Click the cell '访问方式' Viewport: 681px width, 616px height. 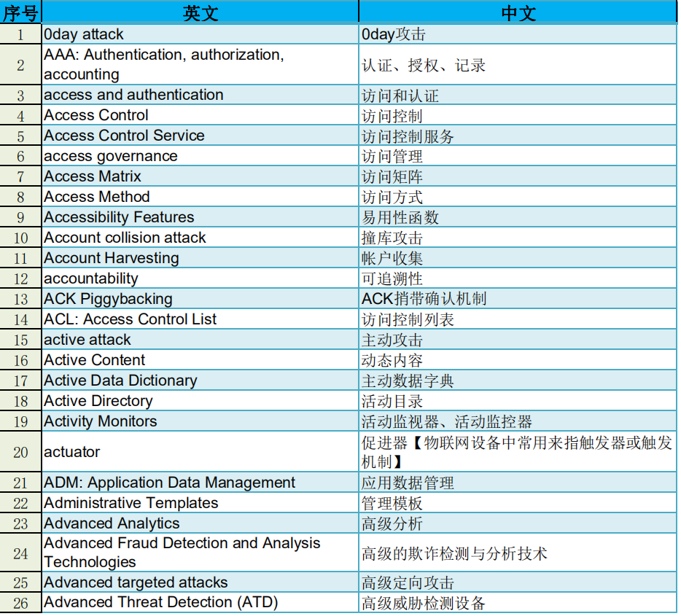click(518, 197)
